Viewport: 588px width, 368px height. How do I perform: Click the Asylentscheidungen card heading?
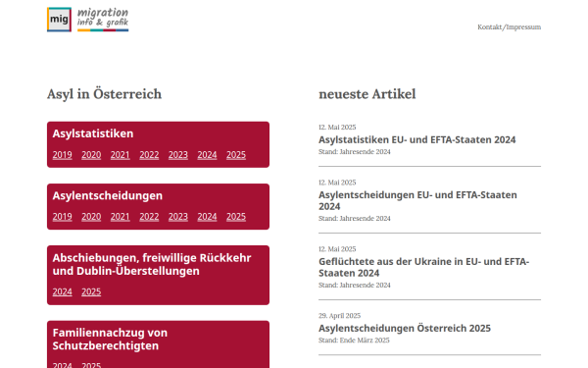point(108,195)
